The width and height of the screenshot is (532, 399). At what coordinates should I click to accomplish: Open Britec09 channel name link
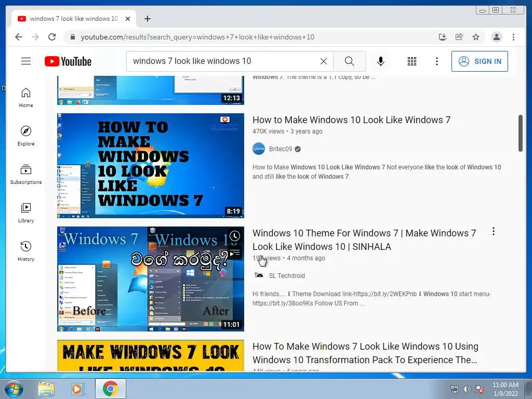pyautogui.click(x=280, y=149)
